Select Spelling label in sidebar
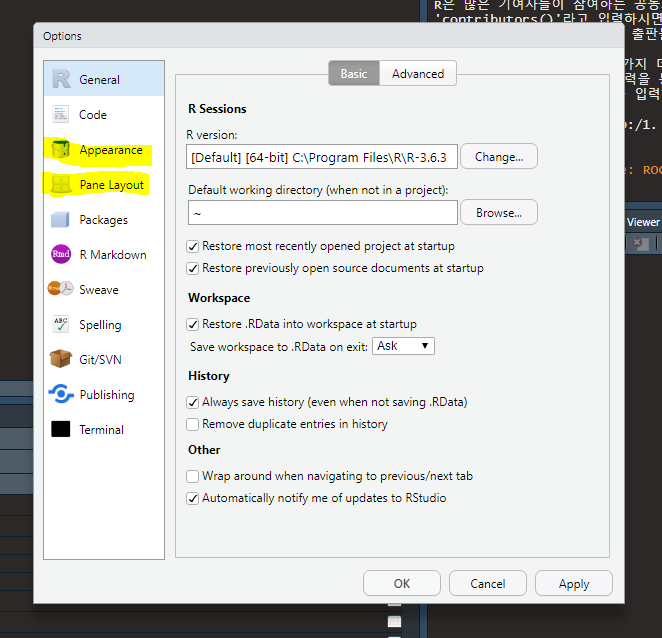This screenshot has width=662, height=638. [100, 325]
